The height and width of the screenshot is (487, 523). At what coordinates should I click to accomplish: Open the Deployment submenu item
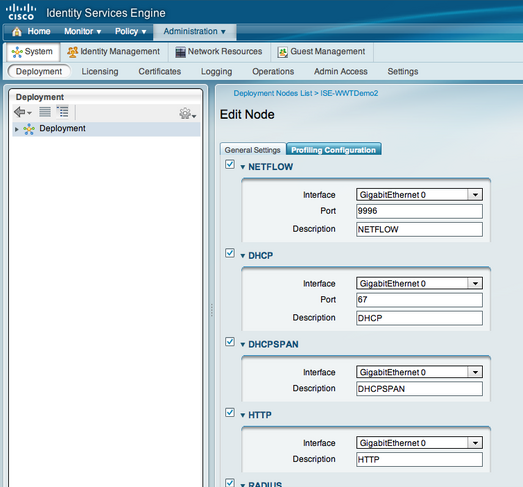[x=39, y=71]
